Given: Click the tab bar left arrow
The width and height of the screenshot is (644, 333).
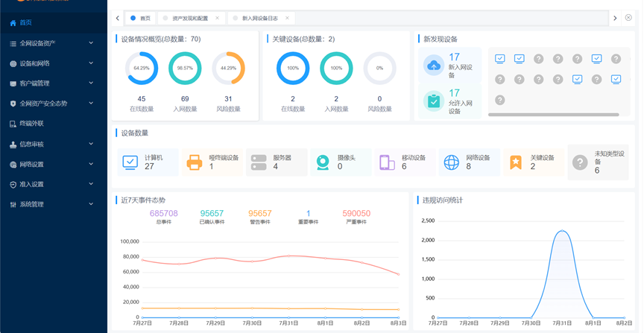Looking at the screenshot, I should click(118, 18).
